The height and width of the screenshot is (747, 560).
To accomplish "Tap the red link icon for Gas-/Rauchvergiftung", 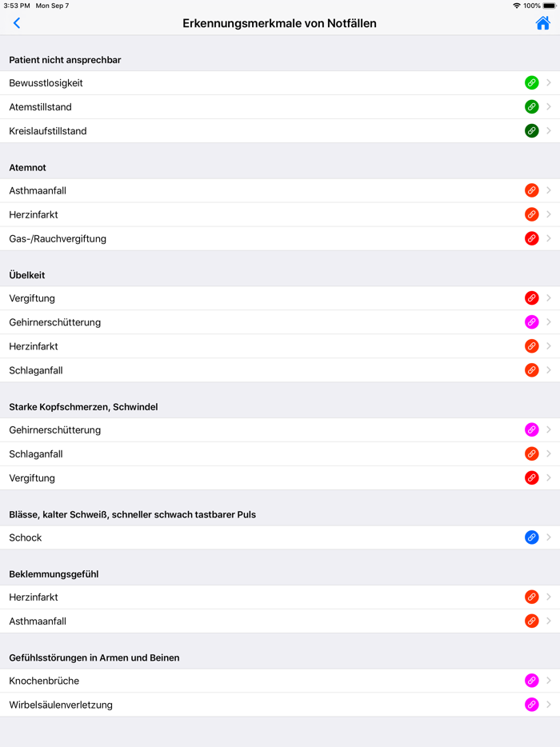I will (531, 238).
